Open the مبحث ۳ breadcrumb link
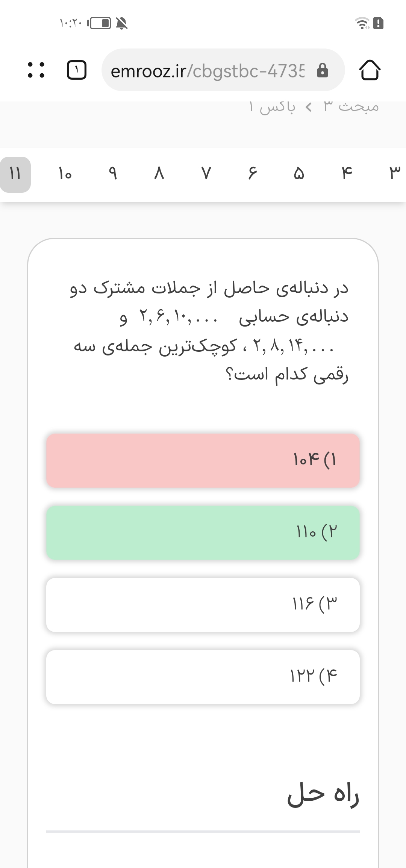The image size is (406, 868). point(351,107)
